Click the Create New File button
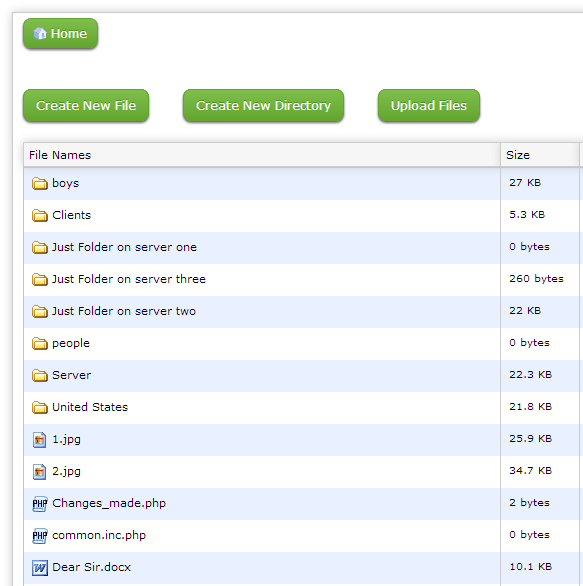Image resolution: width=583 pixels, height=586 pixels. click(x=86, y=105)
